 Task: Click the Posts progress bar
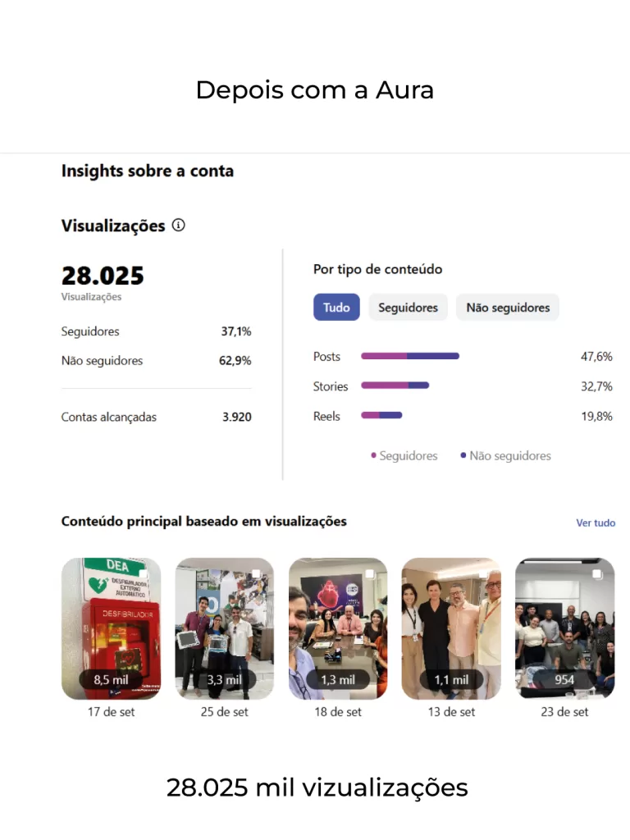410,356
